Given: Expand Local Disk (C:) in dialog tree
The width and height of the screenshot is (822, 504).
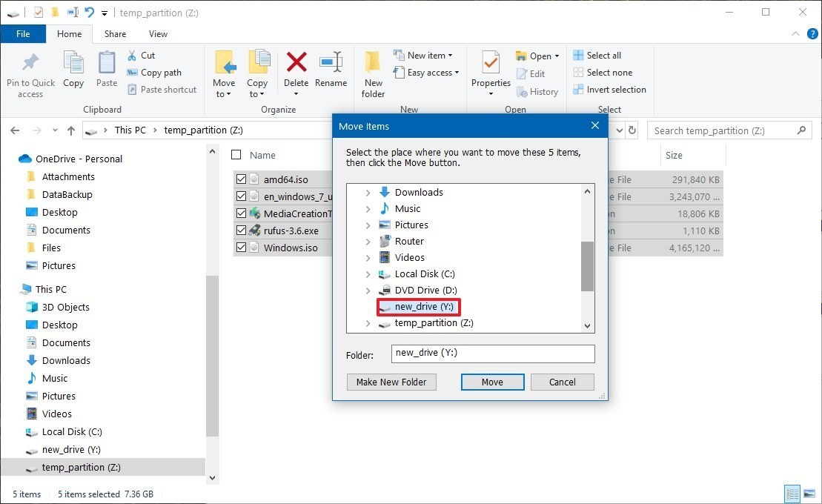Looking at the screenshot, I should (x=368, y=274).
